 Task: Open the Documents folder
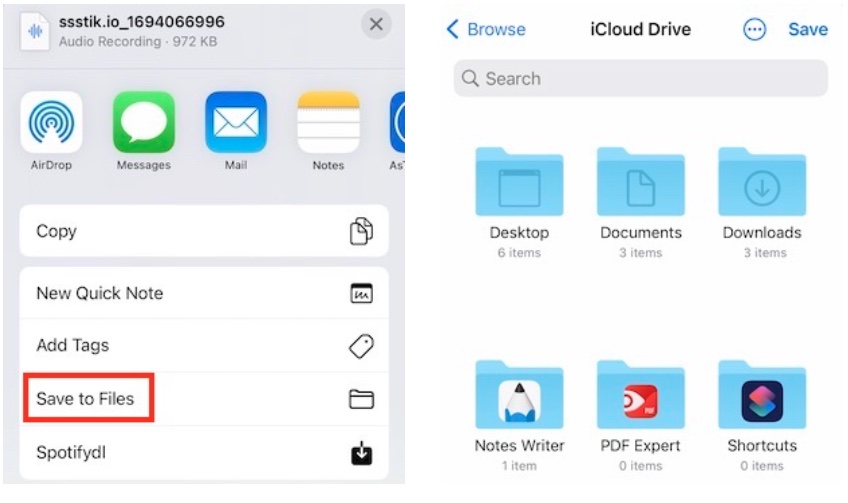(x=641, y=183)
